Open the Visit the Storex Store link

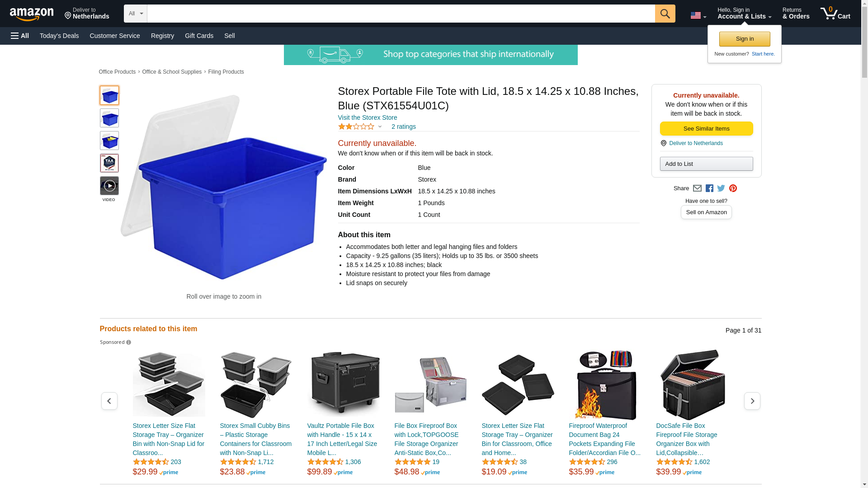367,117
